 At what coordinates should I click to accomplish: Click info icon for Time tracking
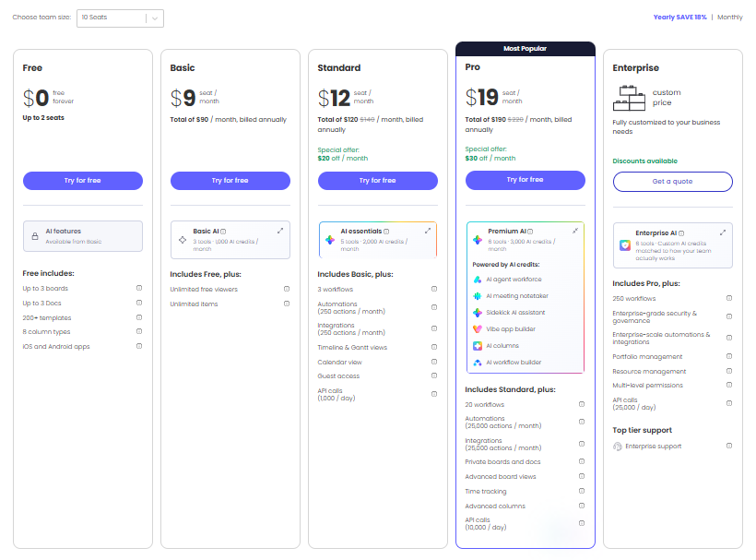pos(582,491)
